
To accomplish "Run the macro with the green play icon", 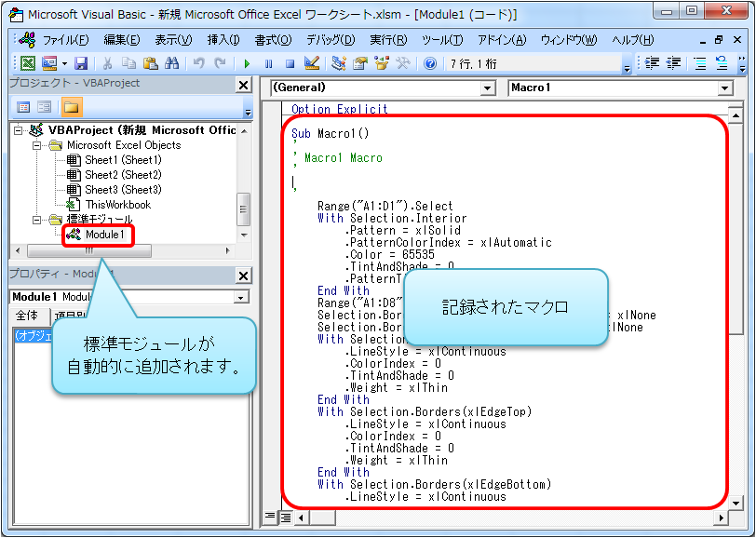I will click(247, 63).
